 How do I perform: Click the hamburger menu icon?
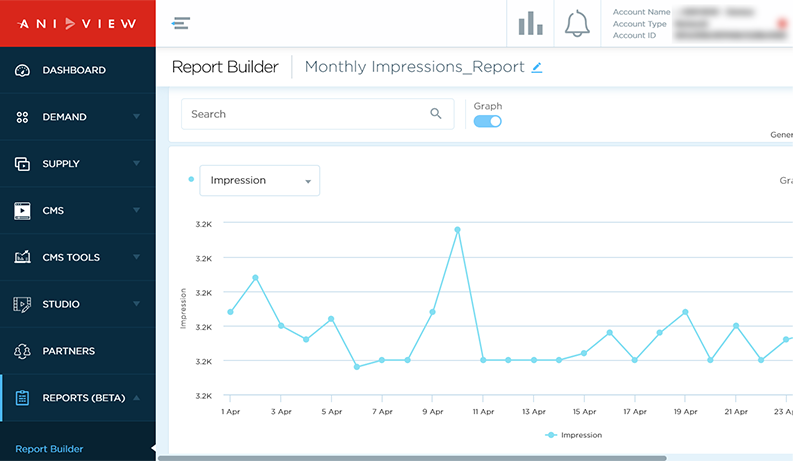click(181, 24)
